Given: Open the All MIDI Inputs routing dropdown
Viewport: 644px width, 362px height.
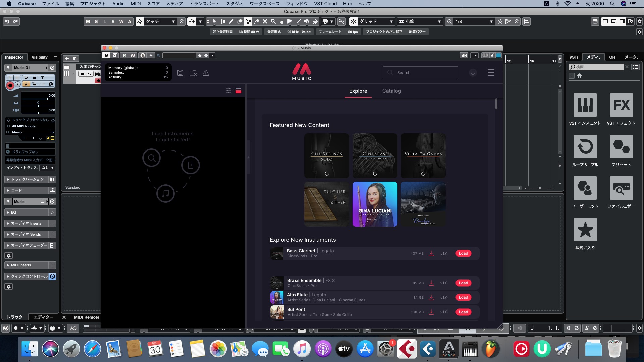Looking at the screenshot, I should [x=30, y=126].
